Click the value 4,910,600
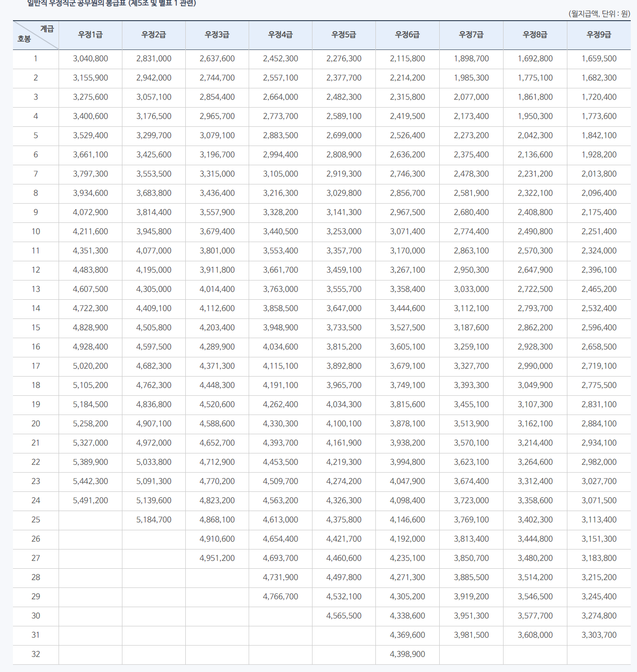The height and width of the screenshot is (672, 637). 217,539
